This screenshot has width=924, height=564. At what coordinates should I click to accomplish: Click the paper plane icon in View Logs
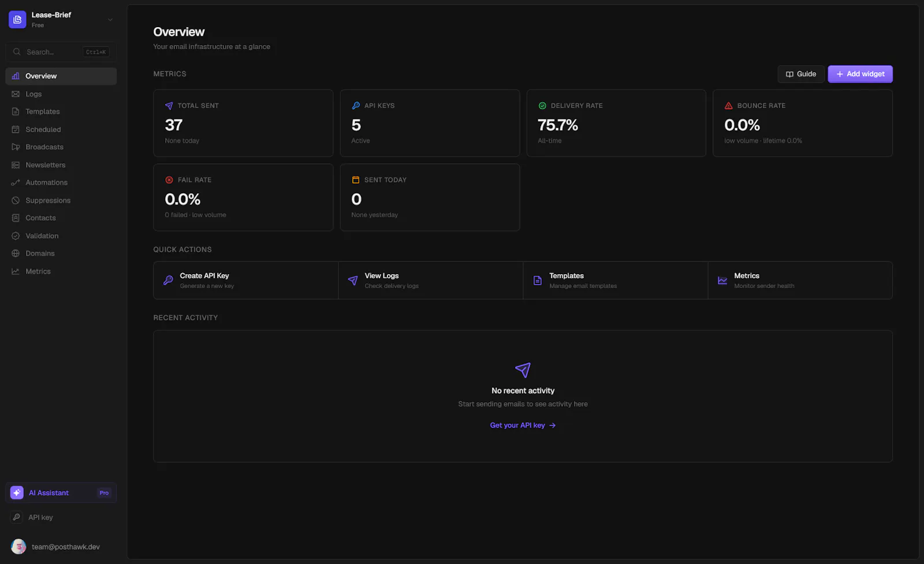click(353, 281)
